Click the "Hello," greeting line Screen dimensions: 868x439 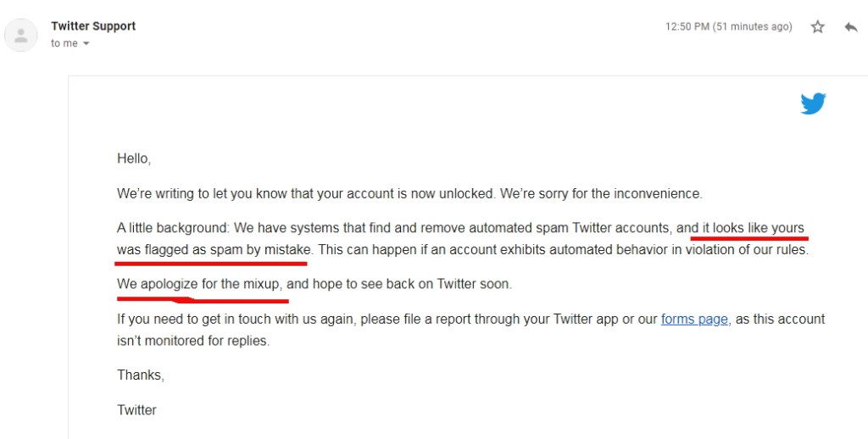[x=134, y=158]
